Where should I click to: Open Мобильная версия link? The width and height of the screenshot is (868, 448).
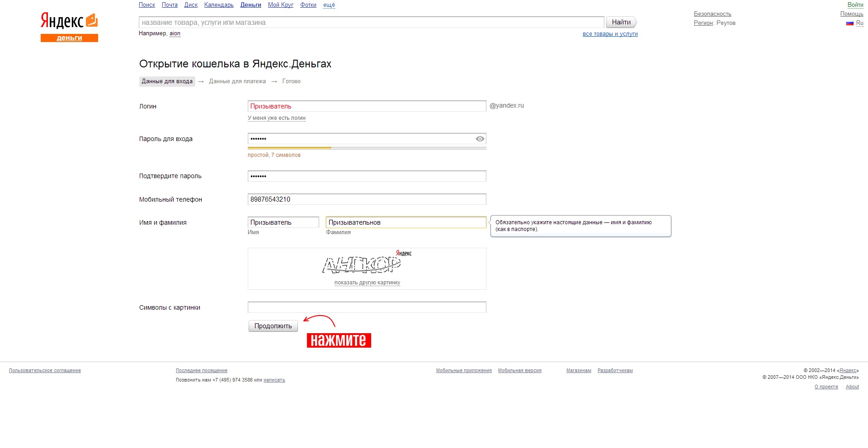tap(520, 371)
